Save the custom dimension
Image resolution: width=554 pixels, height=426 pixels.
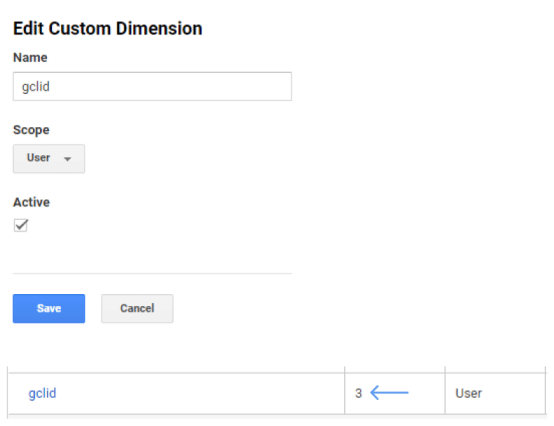[x=49, y=308]
